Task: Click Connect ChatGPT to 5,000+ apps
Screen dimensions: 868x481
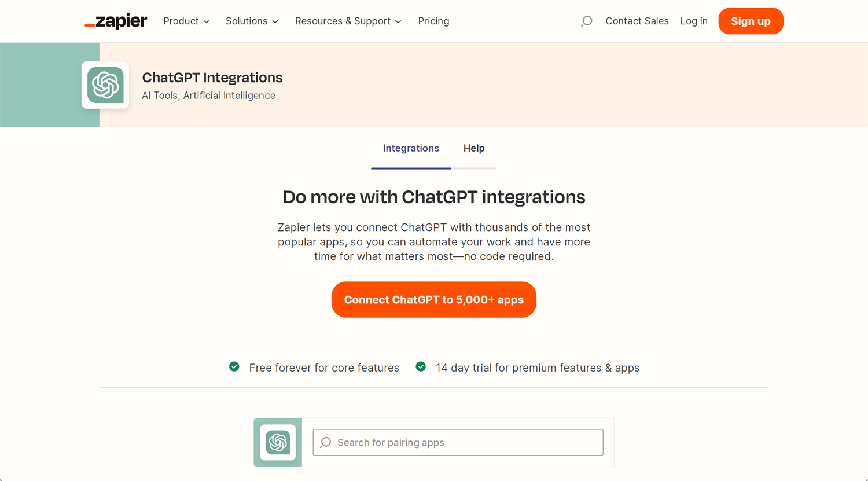Action: (434, 300)
